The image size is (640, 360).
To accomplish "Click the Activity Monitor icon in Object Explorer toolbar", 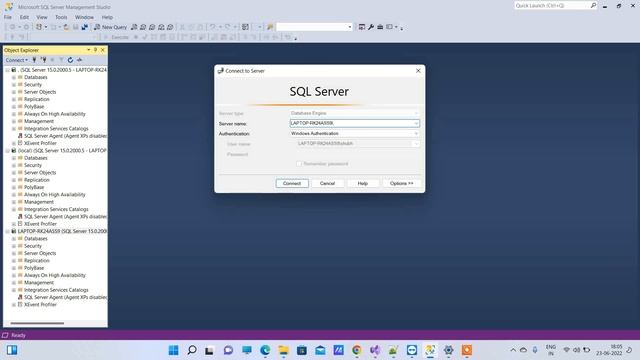I will click(79, 60).
